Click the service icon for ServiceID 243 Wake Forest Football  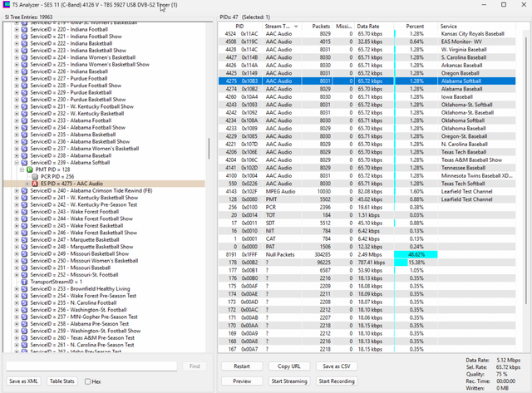[24, 212]
